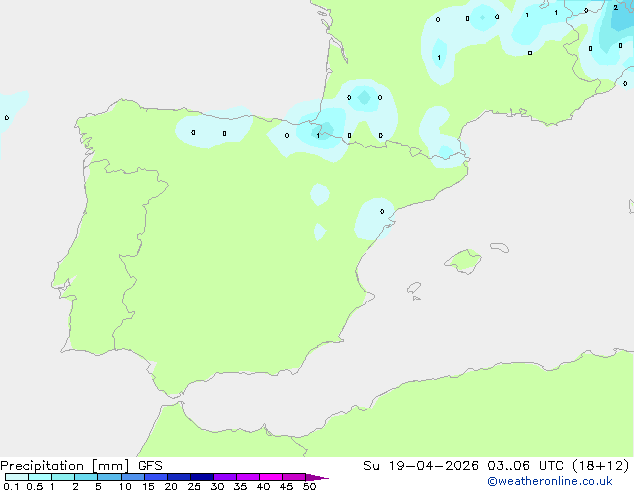Select the 1–2 mm legend swatch
The height and width of the screenshot is (490, 634).
(63, 477)
